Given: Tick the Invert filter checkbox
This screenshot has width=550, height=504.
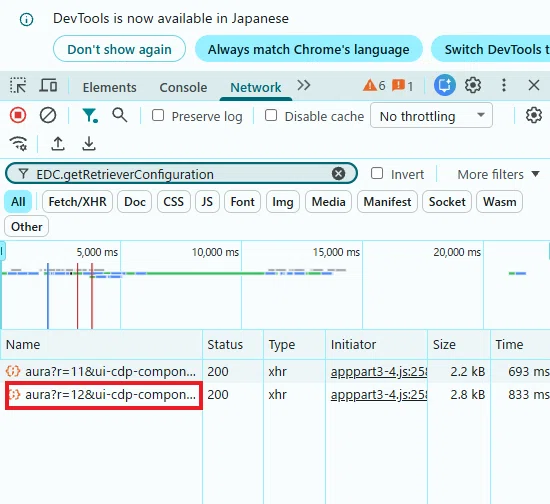Looking at the screenshot, I should (377, 173).
